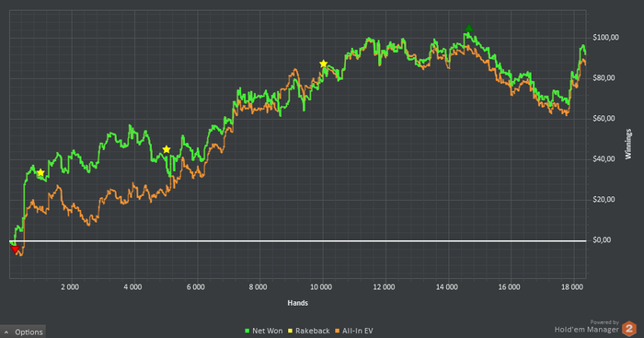Click the orange All-In EV color swatch
This screenshot has height=338, width=644.
coord(338,331)
